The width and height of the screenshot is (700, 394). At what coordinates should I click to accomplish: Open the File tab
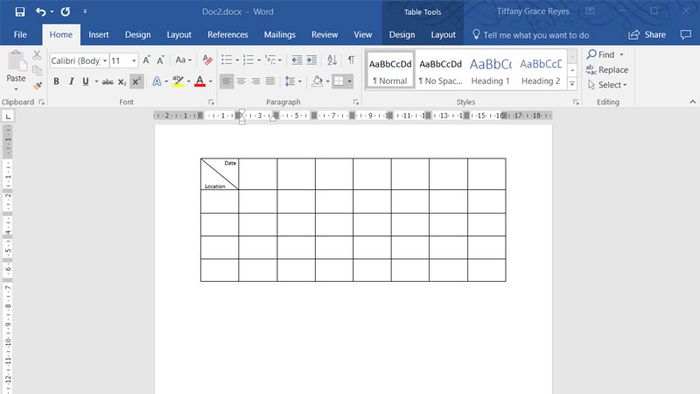click(20, 35)
